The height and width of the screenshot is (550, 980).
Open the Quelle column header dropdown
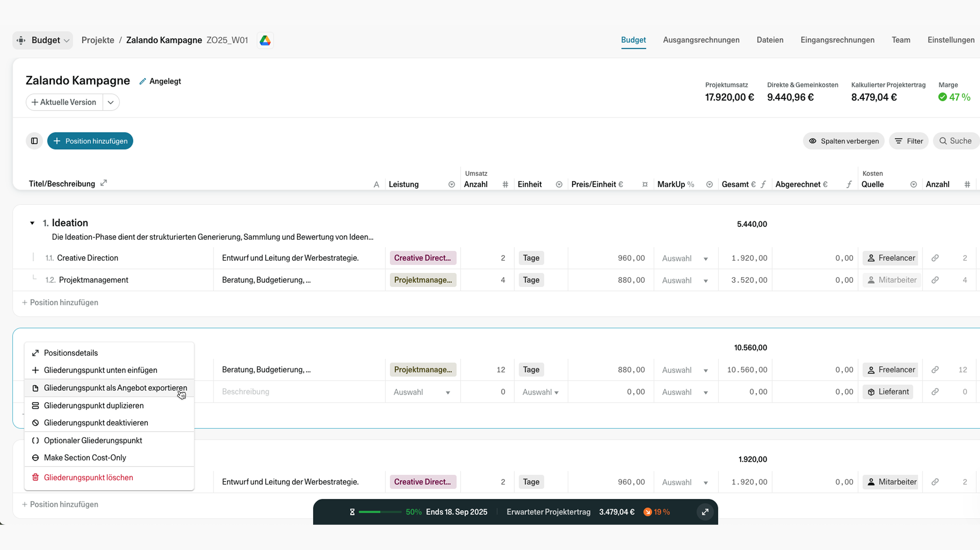[x=913, y=185]
